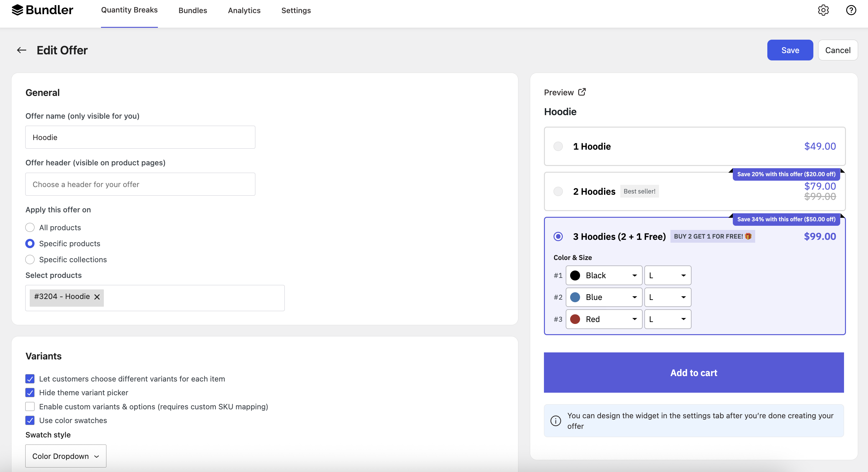Click the Save button

(x=790, y=50)
